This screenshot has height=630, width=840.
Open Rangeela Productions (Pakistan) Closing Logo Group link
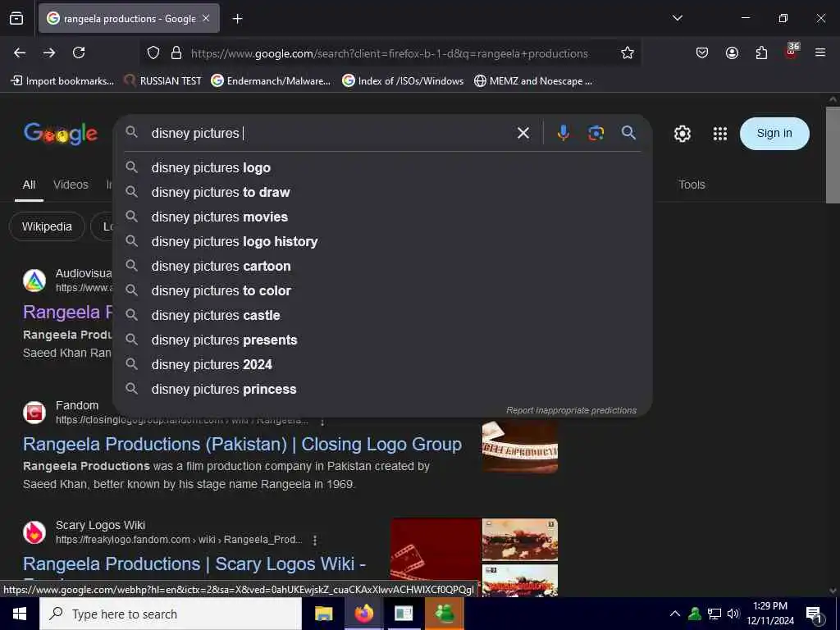pyautogui.click(x=242, y=444)
